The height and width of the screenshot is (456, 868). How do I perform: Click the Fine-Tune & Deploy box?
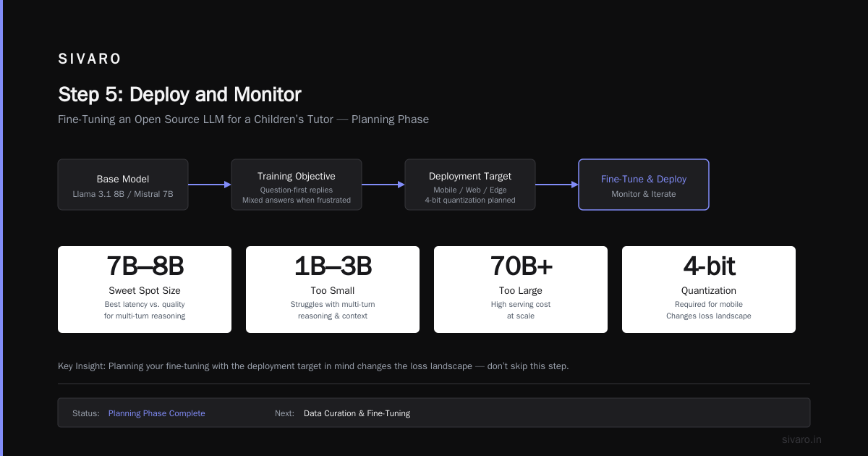point(644,185)
